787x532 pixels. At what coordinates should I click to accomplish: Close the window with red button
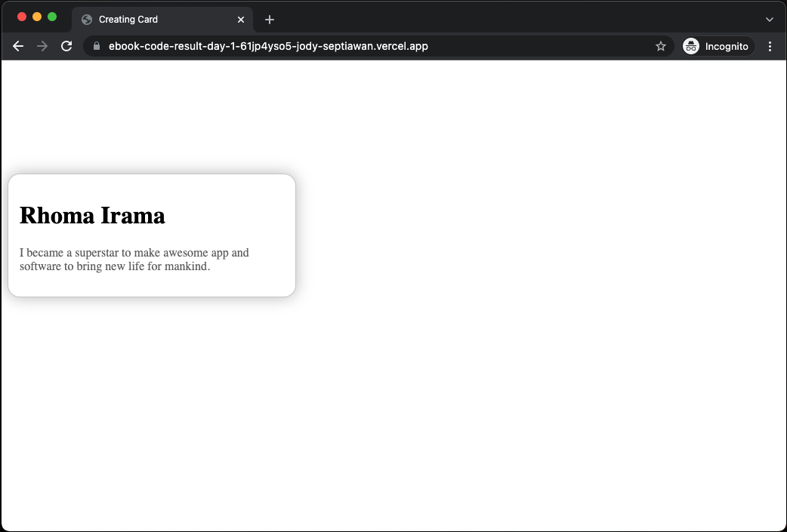click(x=22, y=17)
